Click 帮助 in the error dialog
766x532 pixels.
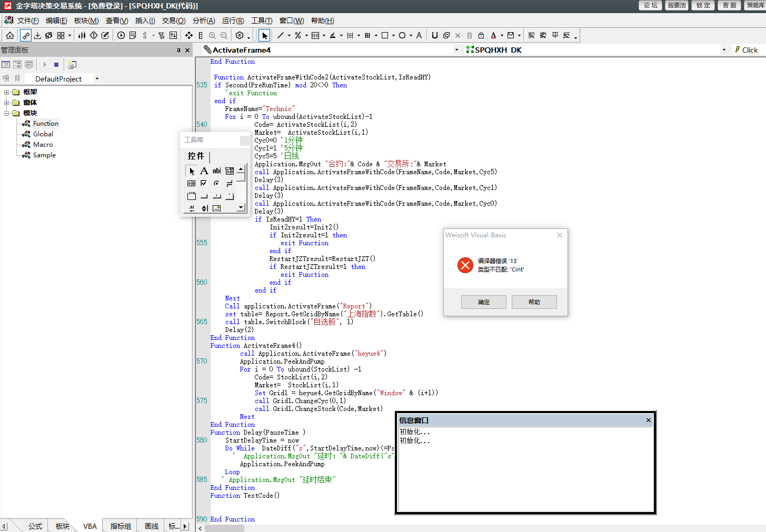click(534, 302)
